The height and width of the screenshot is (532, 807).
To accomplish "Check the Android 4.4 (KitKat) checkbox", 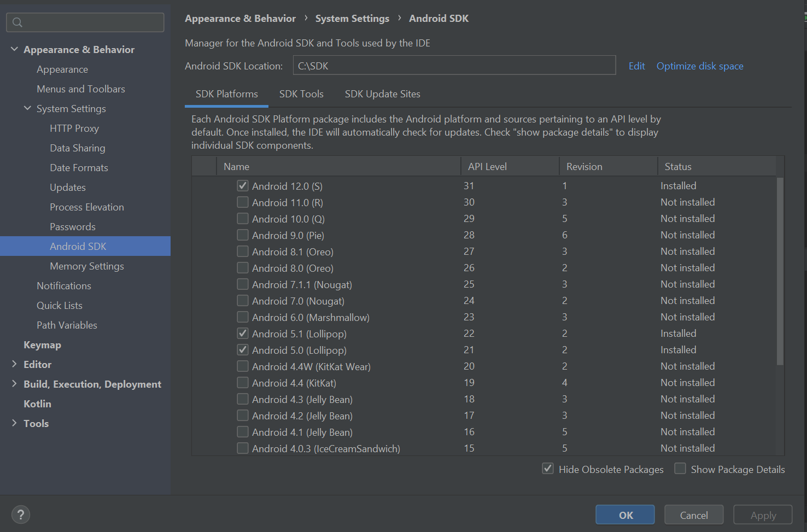I will coord(243,383).
